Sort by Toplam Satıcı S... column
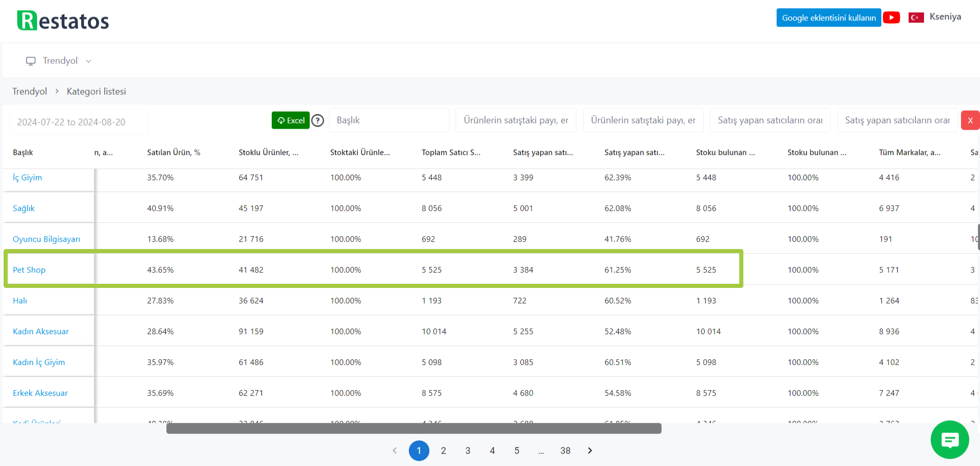 [451, 152]
